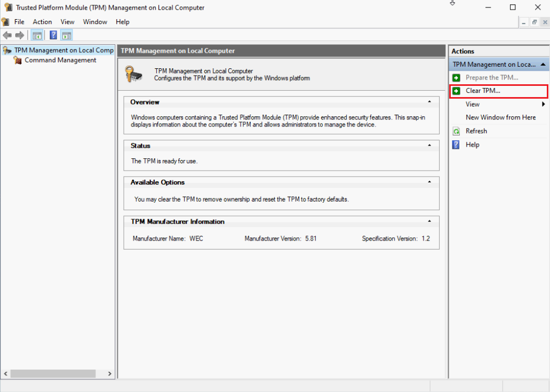Collapse the Available Options section
The image size is (550, 392).
click(x=429, y=182)
